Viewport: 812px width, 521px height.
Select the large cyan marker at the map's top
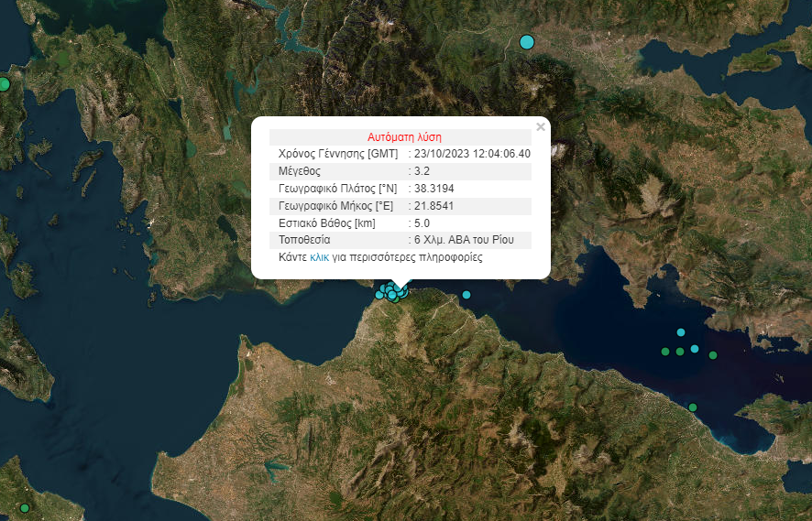[x=526, y=41]
